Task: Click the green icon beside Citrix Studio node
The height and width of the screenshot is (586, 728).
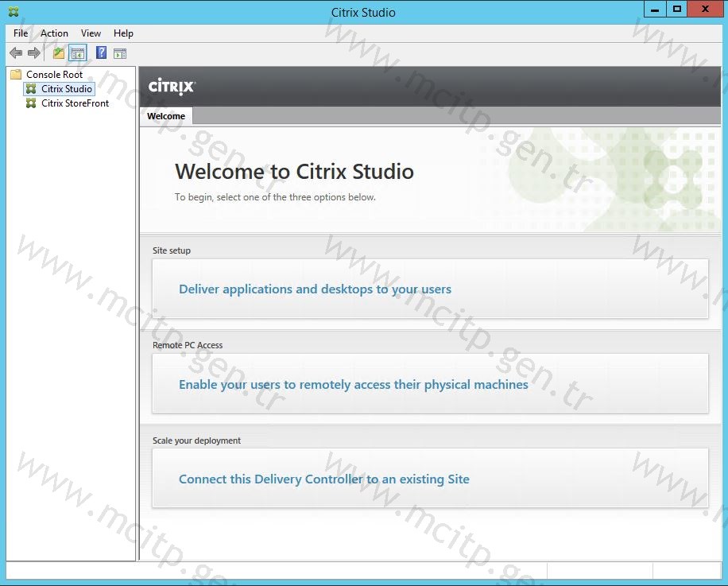Action: point(31,89)
